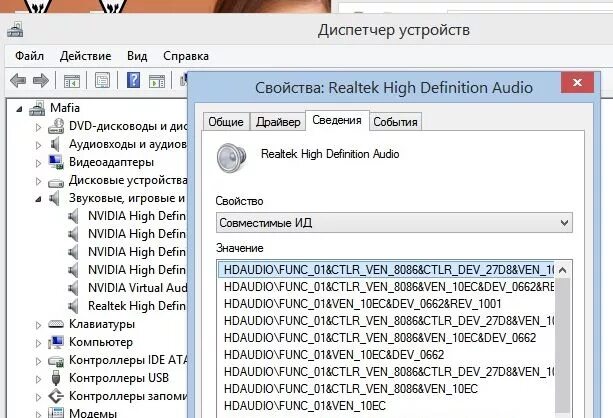Select value HDAUDIO\FUNC_01&VEN_10EC&DEV_0662&REV_1001
The height and width of the screenshot is (418, 613).
point(362,304)
